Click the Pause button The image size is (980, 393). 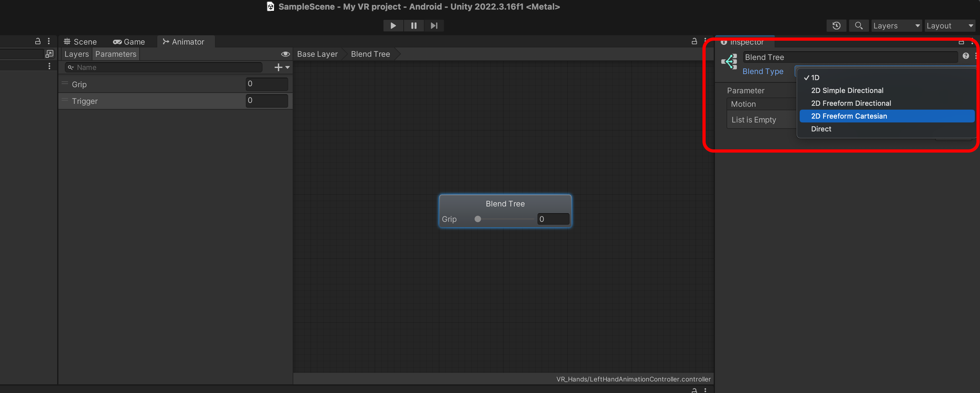pos(414,25)
